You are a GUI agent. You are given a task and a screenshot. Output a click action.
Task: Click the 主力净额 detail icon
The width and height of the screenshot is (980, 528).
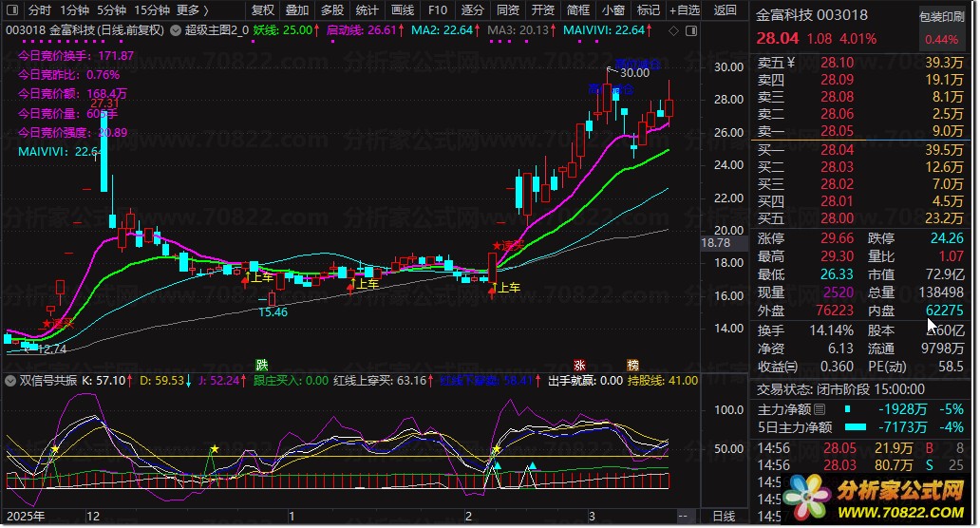click(819, 409)
